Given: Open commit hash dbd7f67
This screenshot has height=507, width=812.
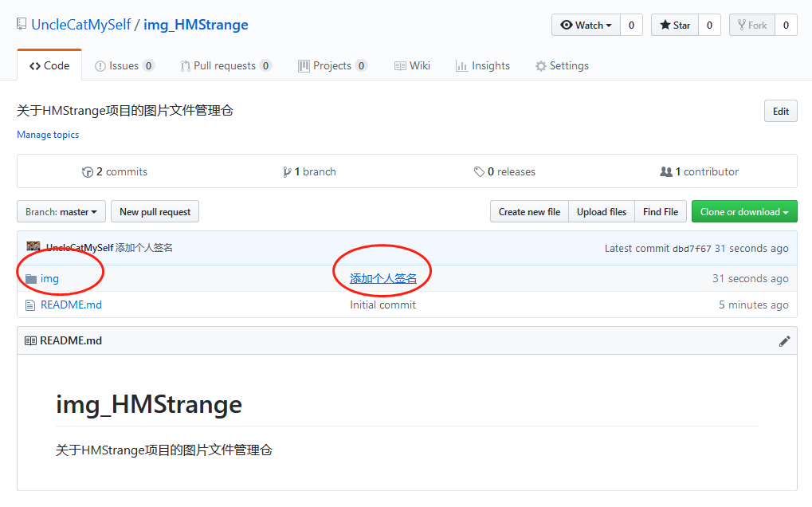Looking at the screenshot, I should pyautogui.click(x=692, y=249).
